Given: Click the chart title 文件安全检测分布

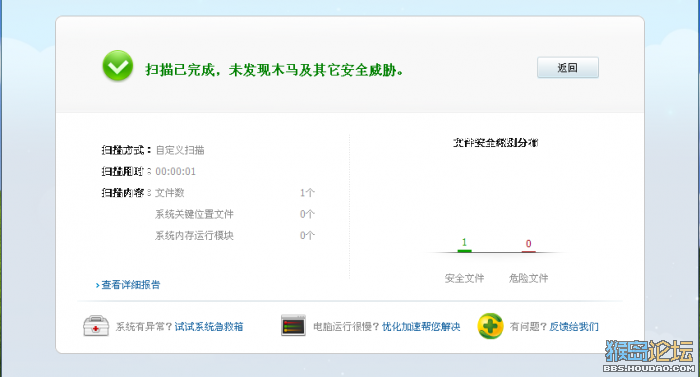Looking at the screenshot, I should [496, 143].
